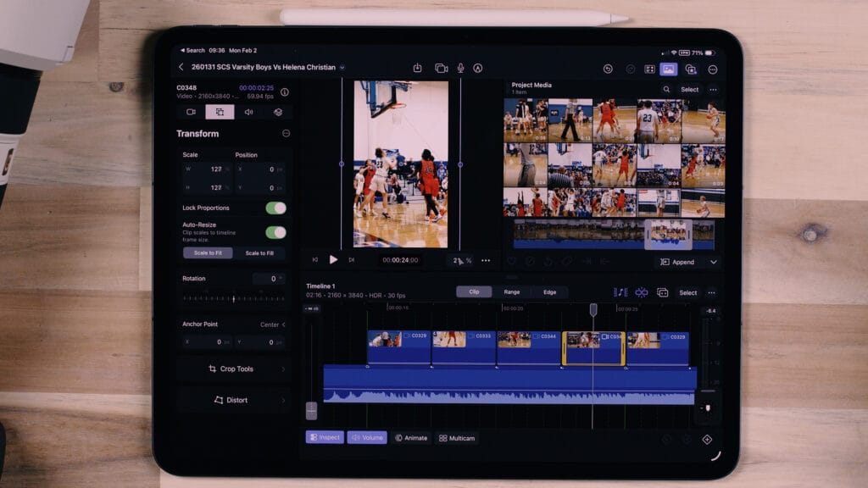Select the Edge editing tab

point(548,291)
